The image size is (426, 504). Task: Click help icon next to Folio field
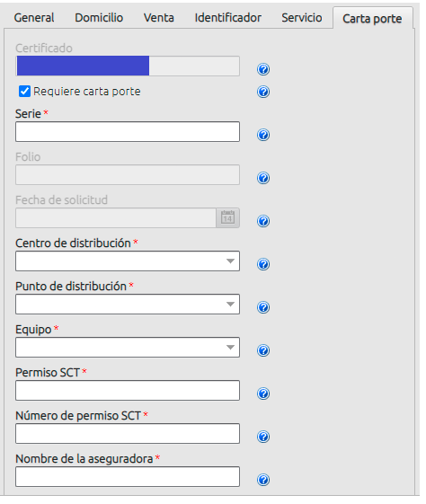click(x=263, y=178)
